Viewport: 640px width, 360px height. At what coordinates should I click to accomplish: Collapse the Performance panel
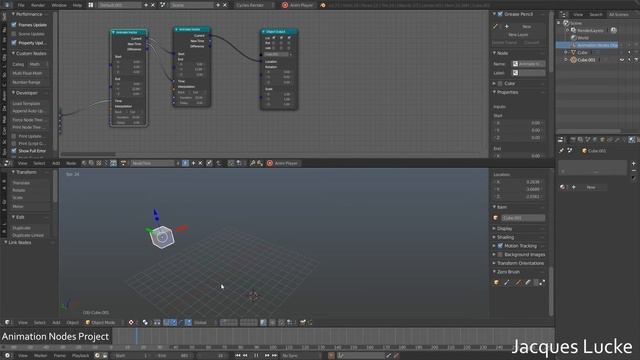[13, 14]
